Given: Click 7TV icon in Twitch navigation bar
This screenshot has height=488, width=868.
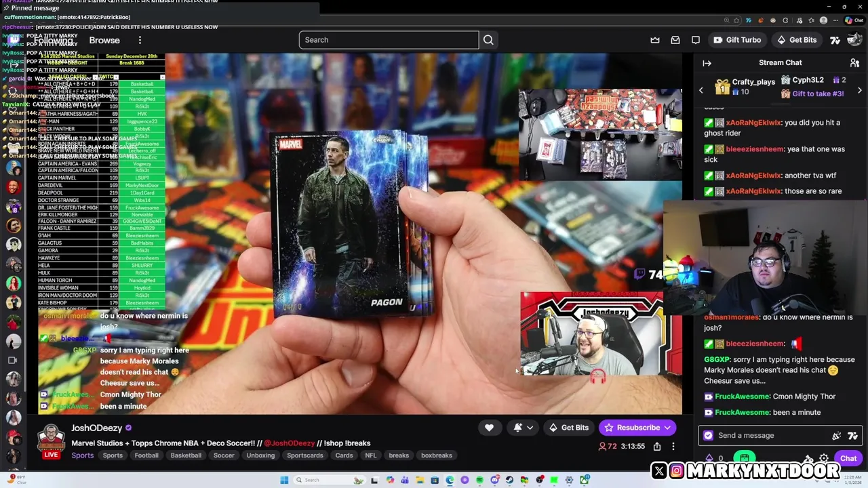Looking at the screenshot, I should pos(835,40).
